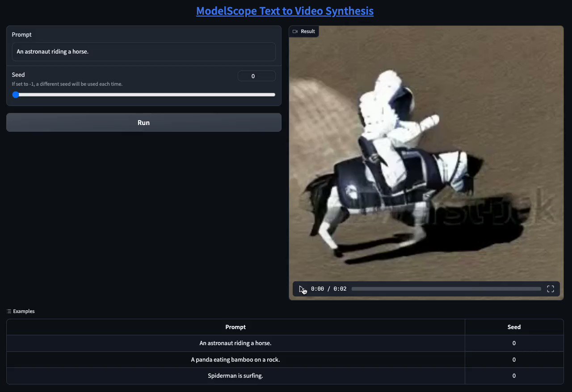This screenshot has height=392, width=572.
Task: Open the ModelScope Text to Video Synthesis link
Action: 285,11
